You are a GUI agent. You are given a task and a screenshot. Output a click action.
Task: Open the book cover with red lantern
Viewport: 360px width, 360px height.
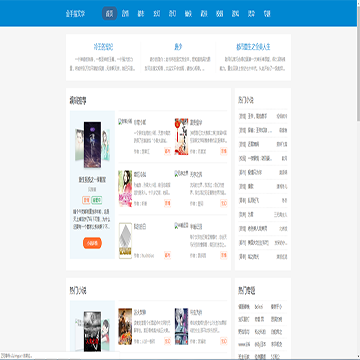(181, 137)
